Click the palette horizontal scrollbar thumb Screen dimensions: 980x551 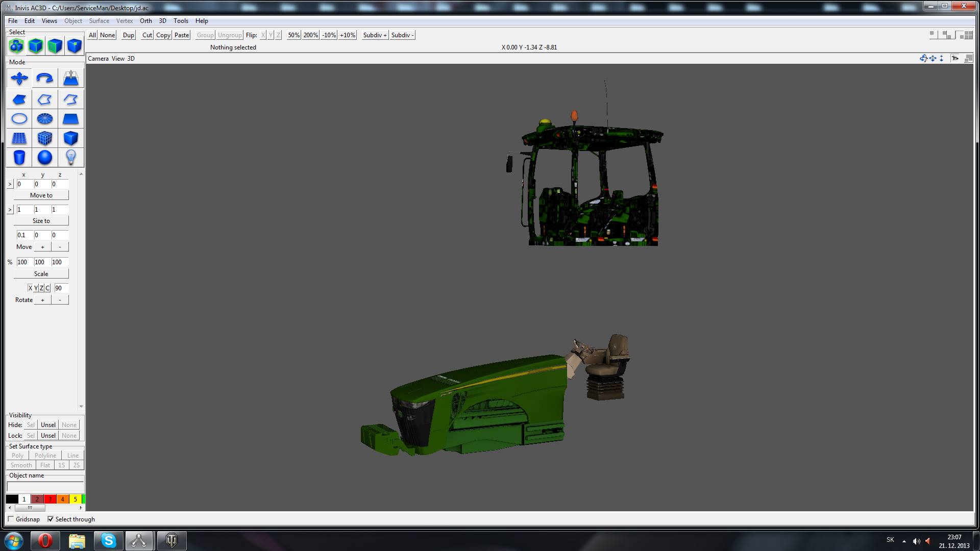(30, 508)
